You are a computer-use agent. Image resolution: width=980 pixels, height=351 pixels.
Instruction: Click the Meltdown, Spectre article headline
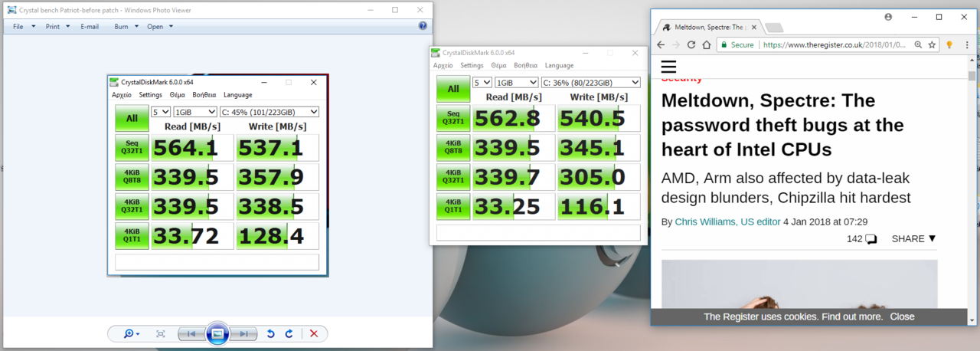782,125
